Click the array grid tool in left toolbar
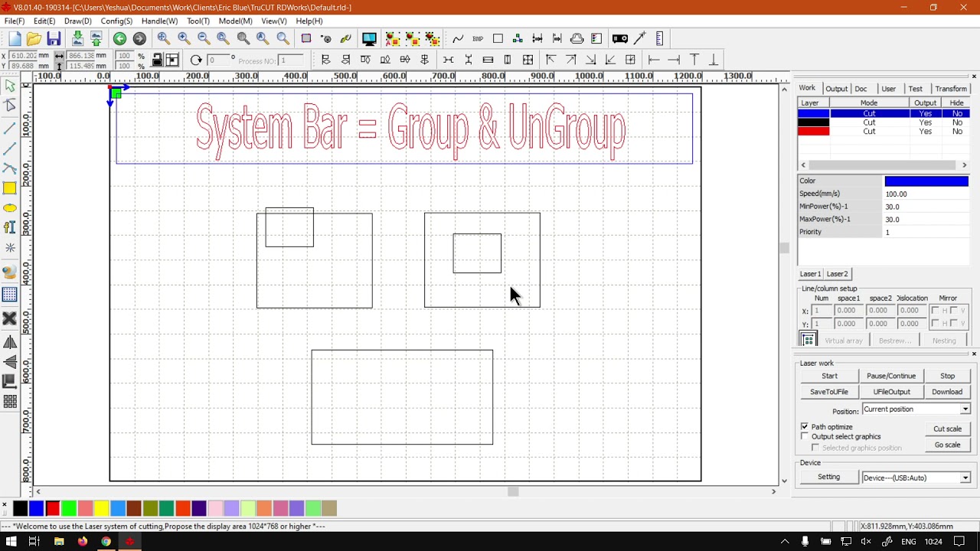The width and height of the screenshot is (980, 551). tap(10, 401)
